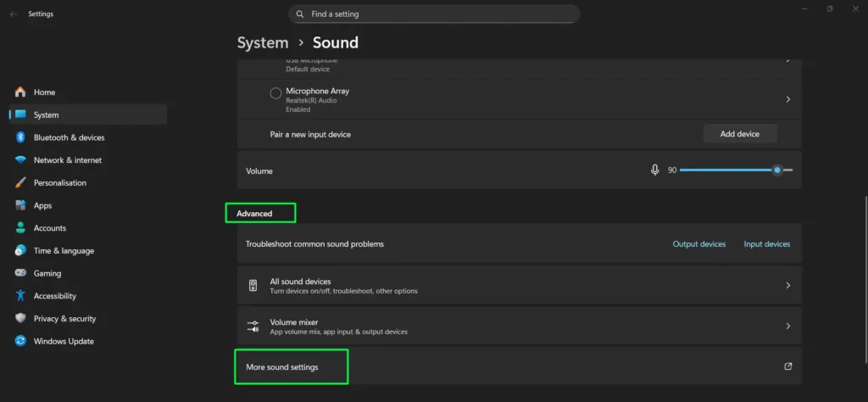Open All sound devices chevron
868x402 pixels.
coord(787,285)
